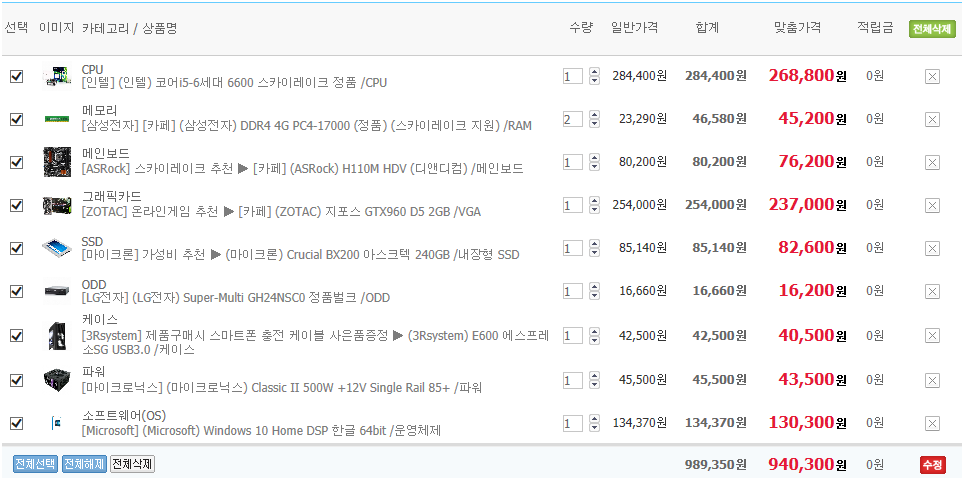Focus the CPU quantity input field

click(x=572, y=76)
